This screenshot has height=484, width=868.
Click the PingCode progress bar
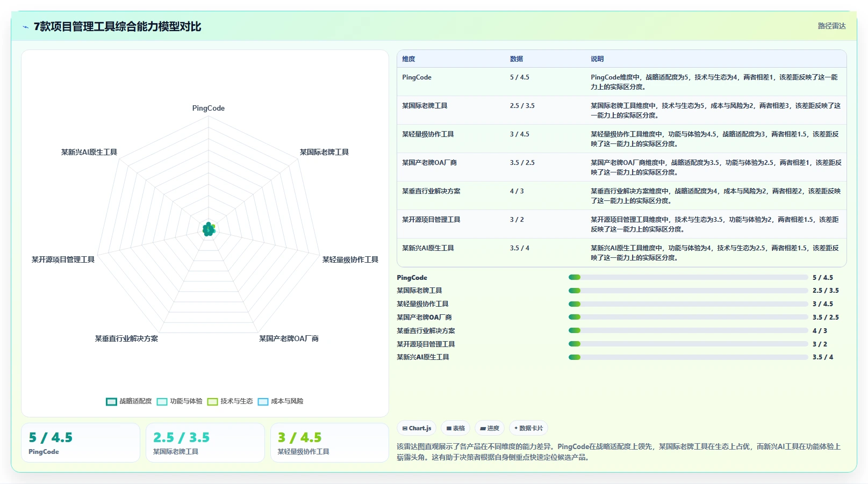click(688, 277)
